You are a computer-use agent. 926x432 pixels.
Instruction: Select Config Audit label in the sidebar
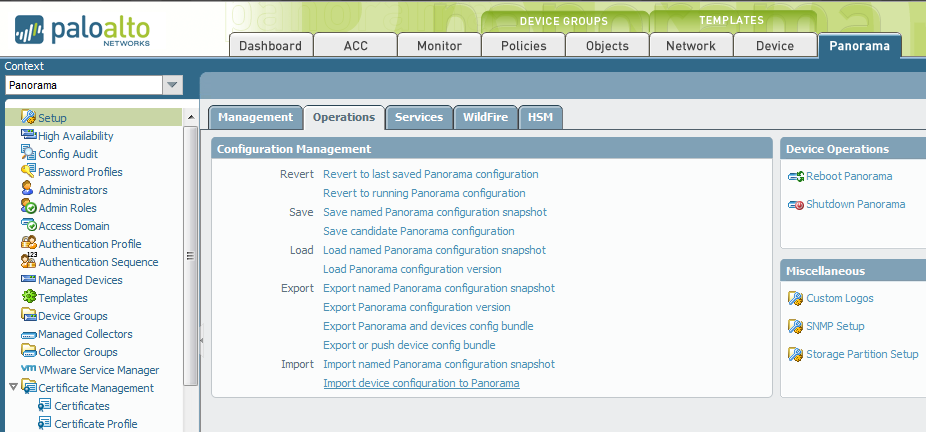point(68,154)
